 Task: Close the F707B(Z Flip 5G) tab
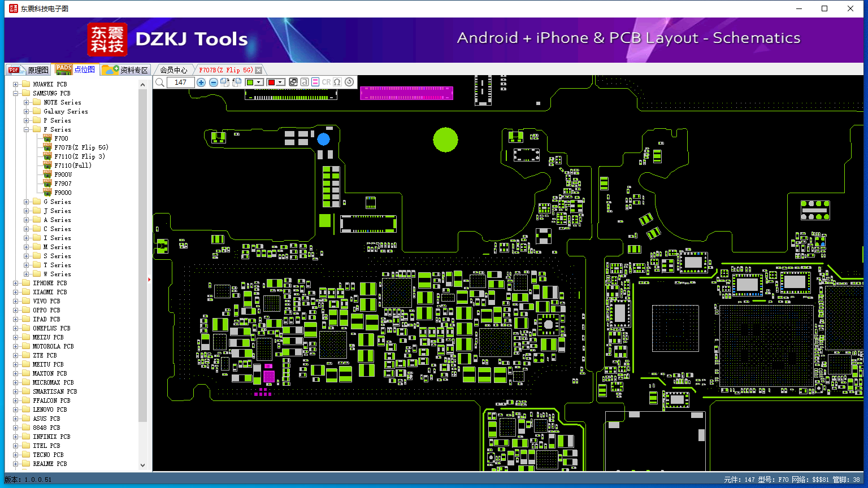pos(258,70)
